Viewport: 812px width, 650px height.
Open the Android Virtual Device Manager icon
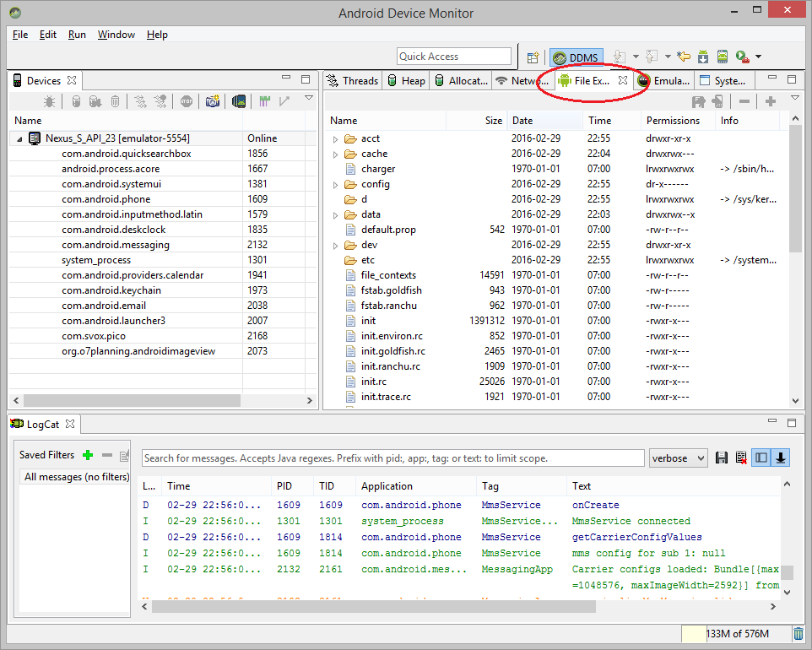pos(723,57)
